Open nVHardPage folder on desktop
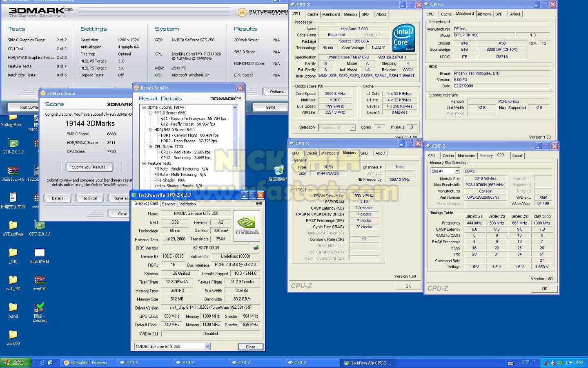Image resolution: width=588 pixels, height=368 pixels. [13, 225]
